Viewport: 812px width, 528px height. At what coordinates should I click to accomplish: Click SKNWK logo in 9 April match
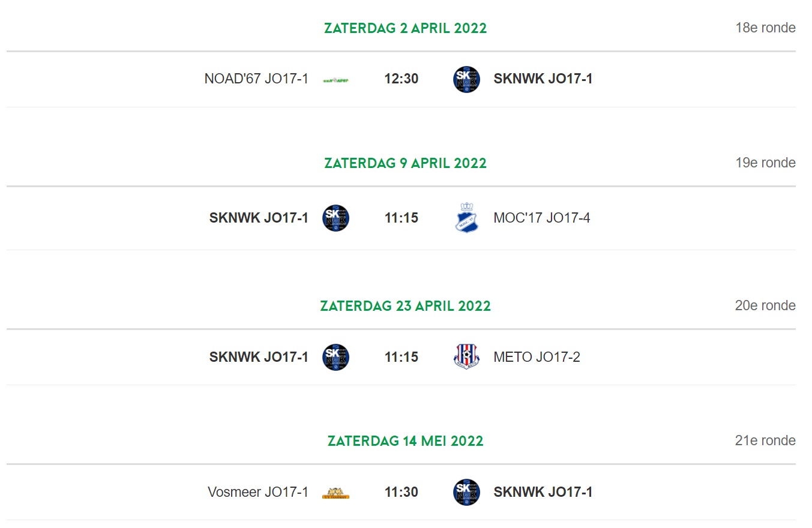(335, 218)
